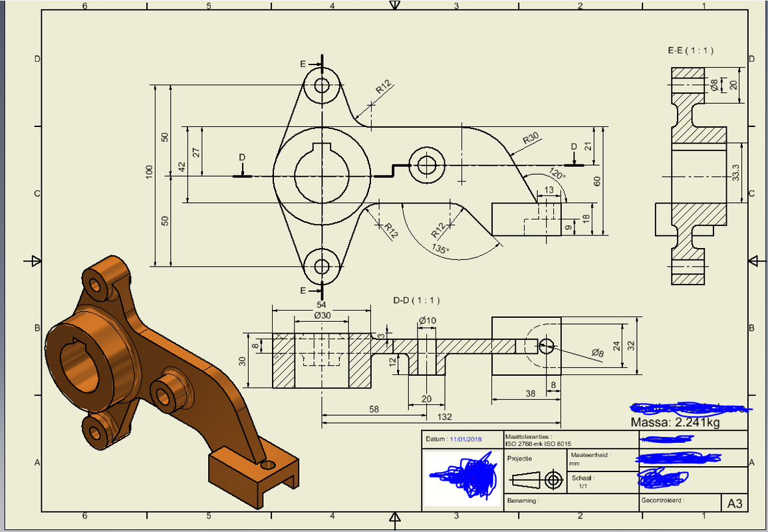Select the dimension value 9
The height and width of the screenshot is (532, 768).
(568, 227)
